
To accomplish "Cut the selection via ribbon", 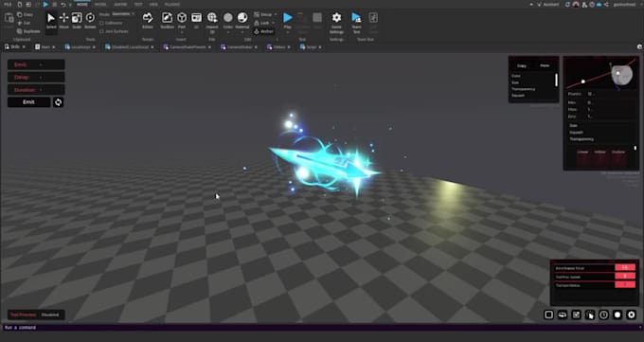I will tap(24, 23).
